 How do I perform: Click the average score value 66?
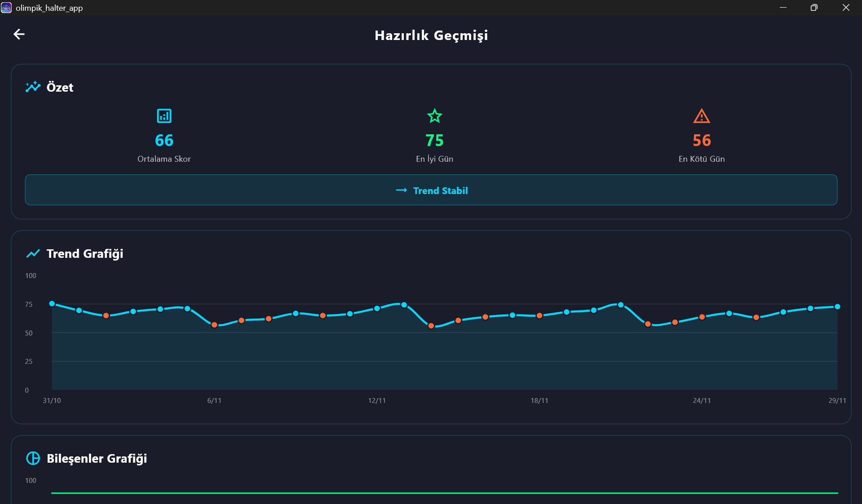coord(164,141)
